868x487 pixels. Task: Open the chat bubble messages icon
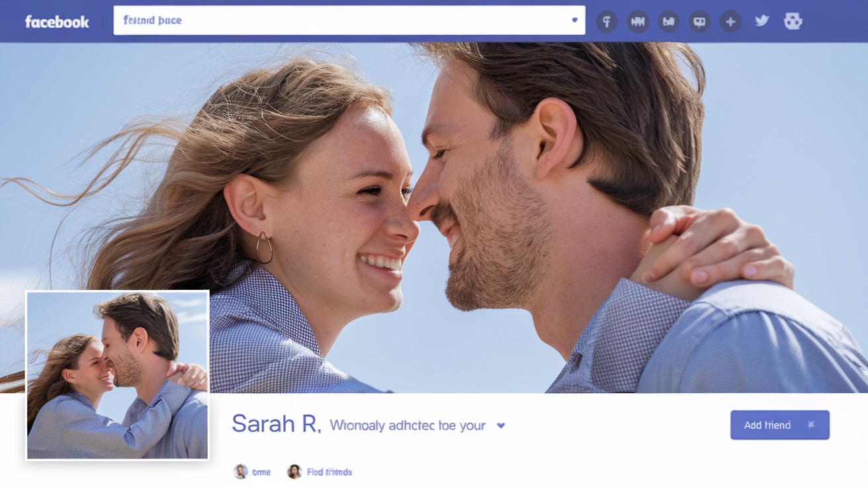699,22
